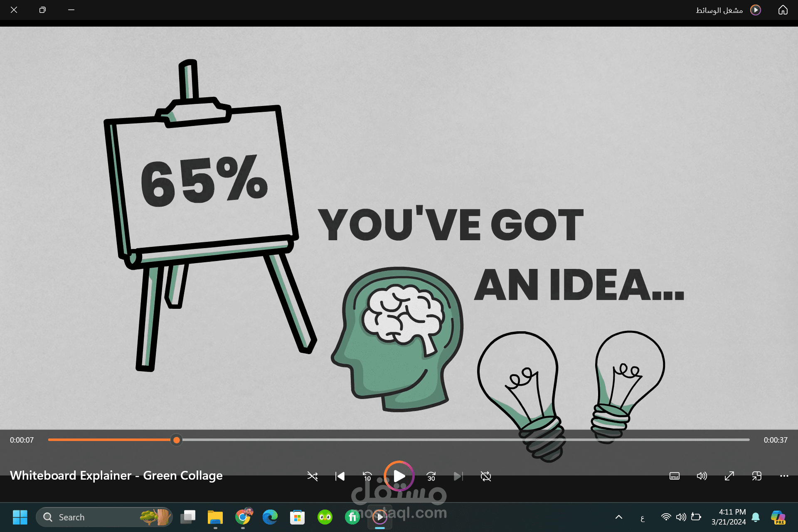Open more options menu
Image resolution: width=798 pixels, height=532 pixels.
[784, 476]
